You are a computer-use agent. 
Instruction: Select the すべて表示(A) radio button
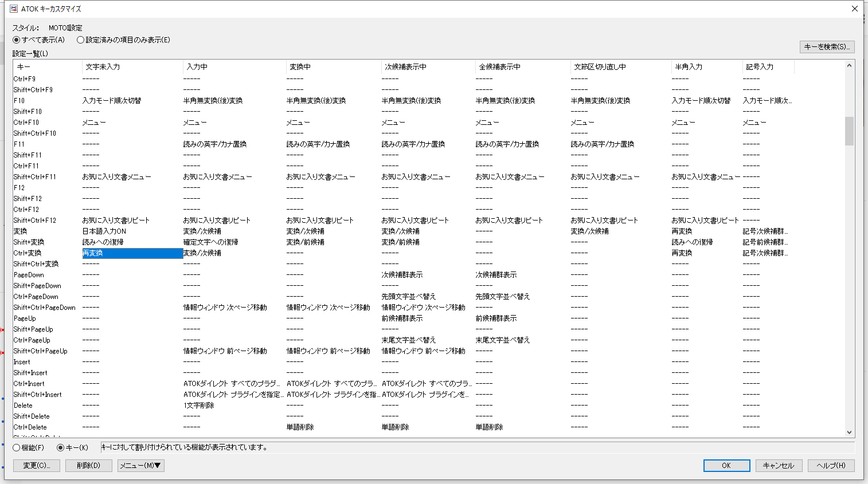coord(38,40)
